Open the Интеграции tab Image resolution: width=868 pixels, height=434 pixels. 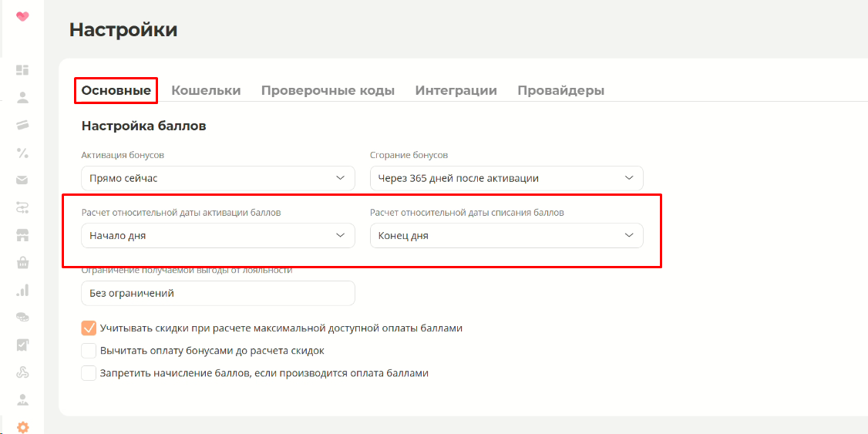[x=456, y=90]
